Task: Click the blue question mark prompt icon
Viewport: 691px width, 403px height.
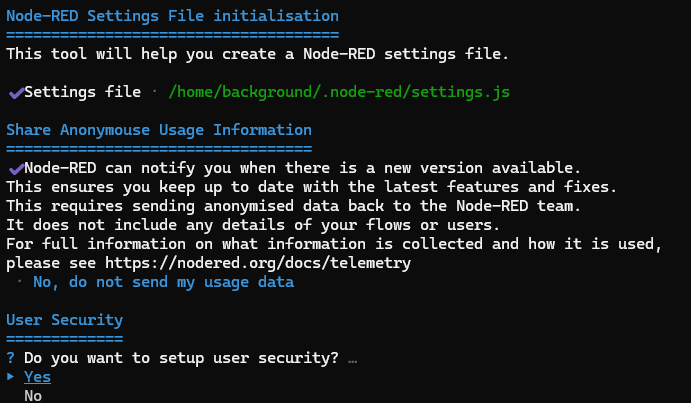Action: tap(10, 358)
